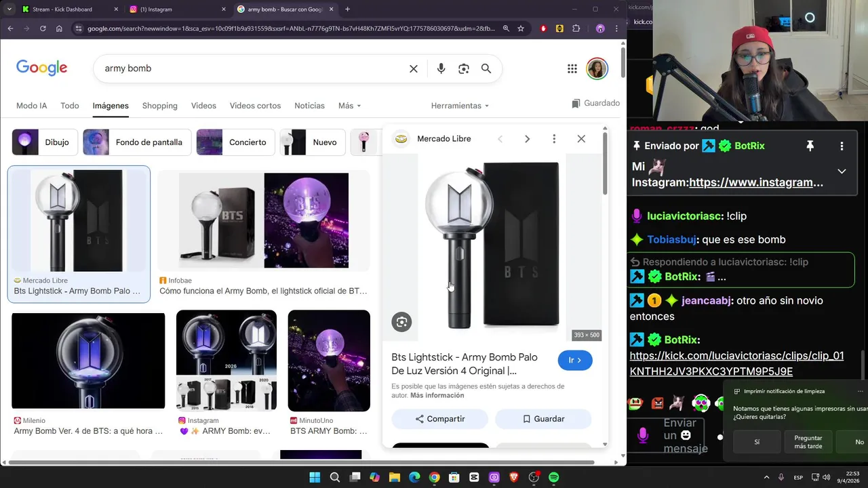Open the Milenio Army Bomb Ver. 4 thumbnail
Screen dimensions: 868x488
pyautogui.click(x=88, y=361)
